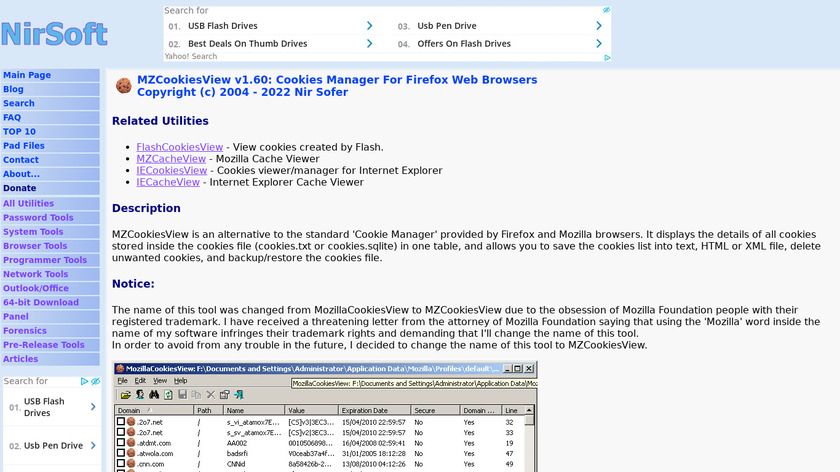Image resolution: width=840 pixels, height=472 pixels.
Task: Click the Notice: heading
Action: [133, 284]
